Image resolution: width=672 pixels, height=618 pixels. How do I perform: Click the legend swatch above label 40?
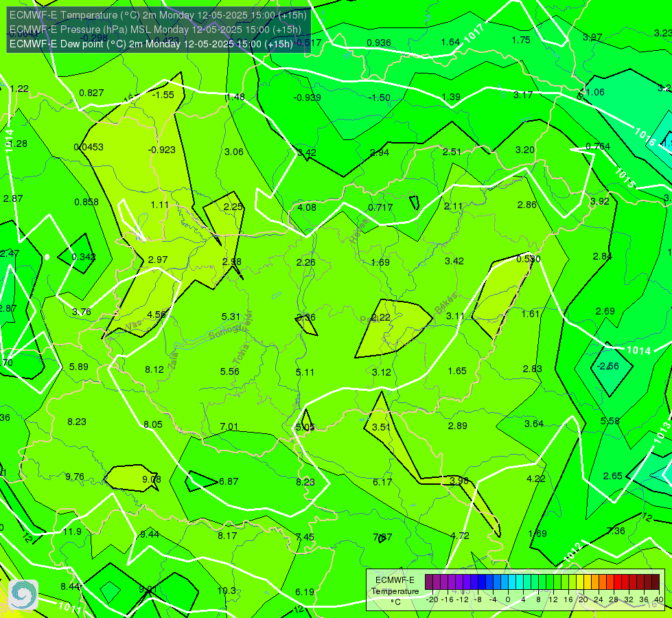pyautogui.click(x=656, y=582)
